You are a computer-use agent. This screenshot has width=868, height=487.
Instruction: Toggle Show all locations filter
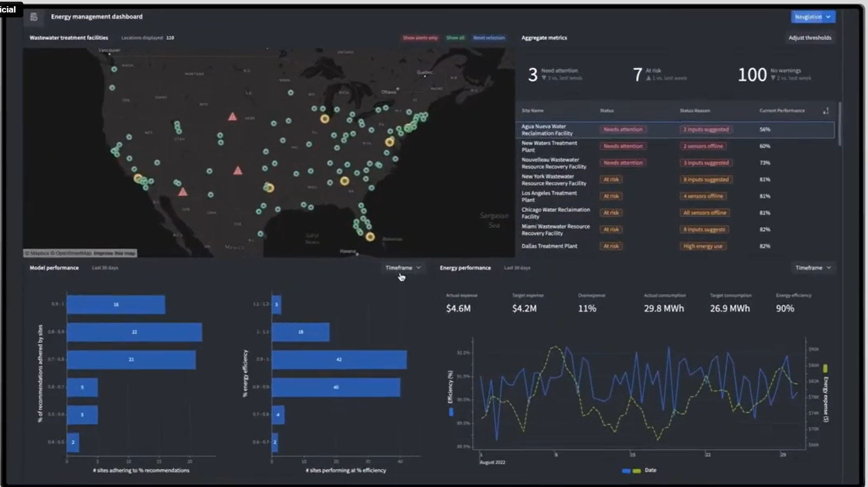pyautogui.click(x=455, y=38)
